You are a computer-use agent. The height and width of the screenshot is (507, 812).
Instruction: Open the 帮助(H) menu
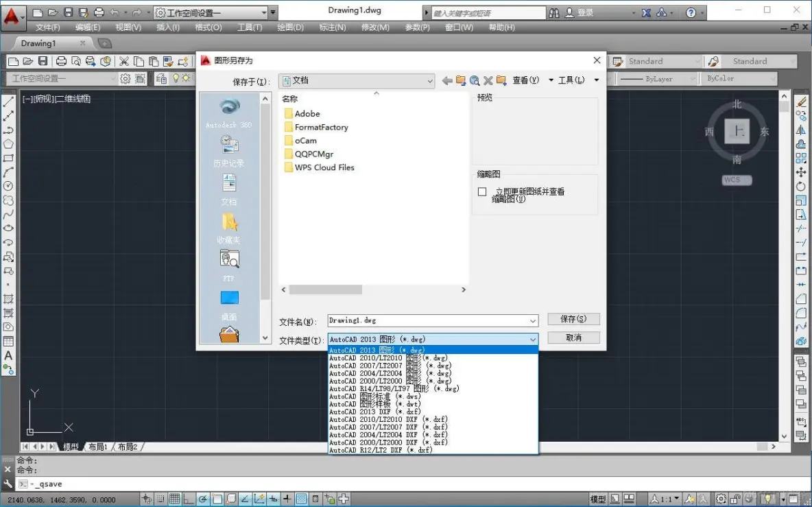pos(501,27)
